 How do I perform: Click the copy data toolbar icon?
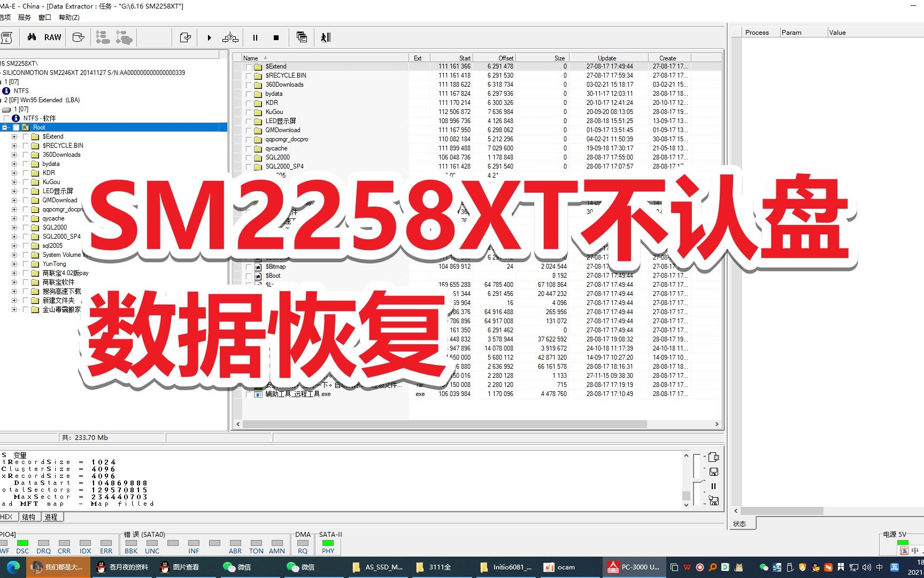tap(301, 37)
